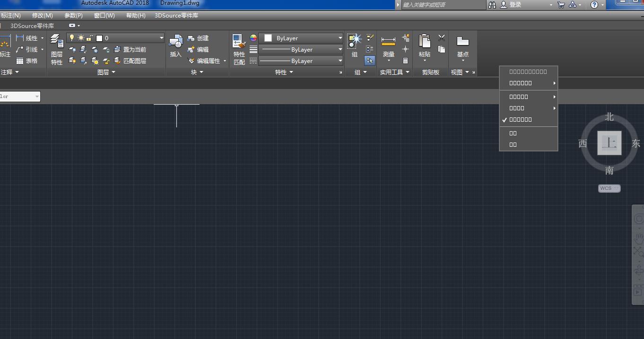This screenshot has width=644, height=339.
Task: Click the scissors cut icon in 剪贴板
Action: (442, 38)
